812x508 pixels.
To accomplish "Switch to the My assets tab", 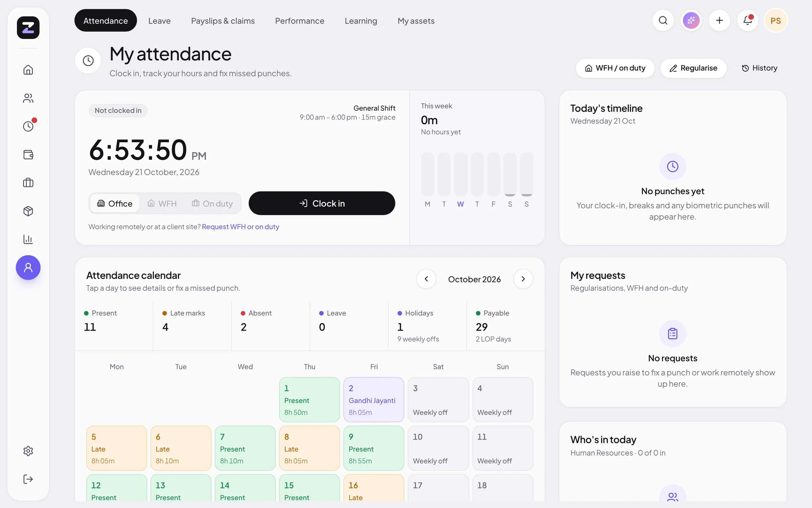I will pyautogui.click(x=416, y=21).
